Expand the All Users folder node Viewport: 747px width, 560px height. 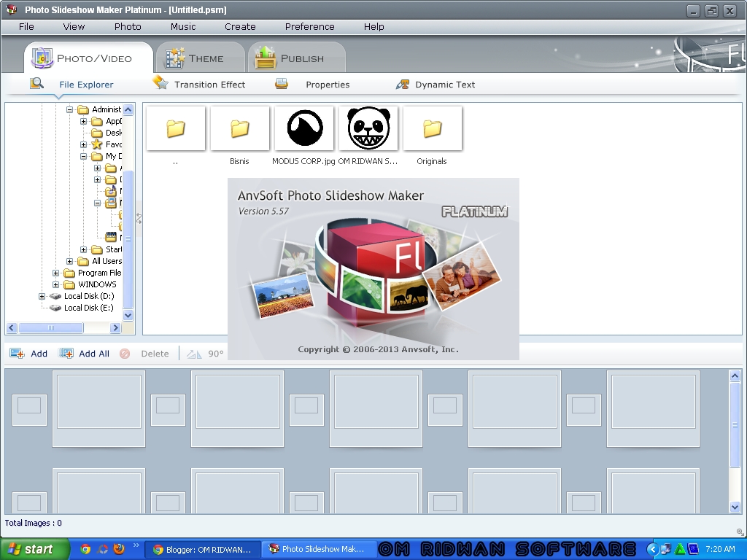point(69,261)
